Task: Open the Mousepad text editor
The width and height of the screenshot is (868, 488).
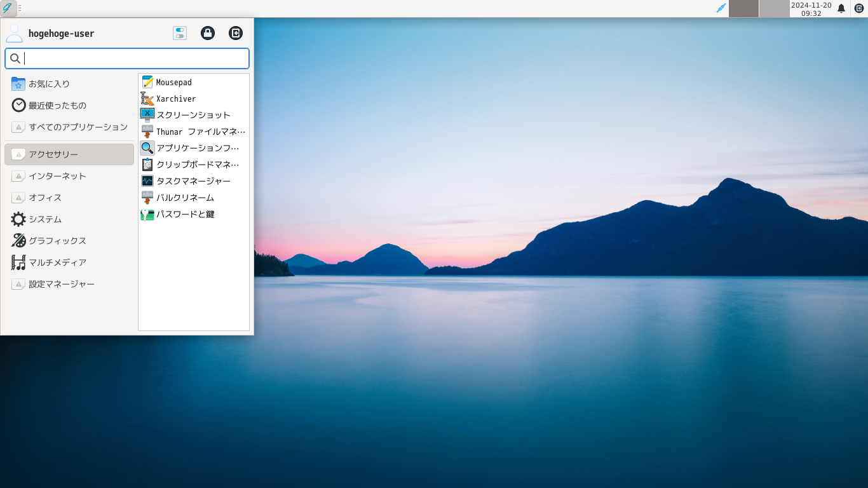Action: tap(173, 82)
